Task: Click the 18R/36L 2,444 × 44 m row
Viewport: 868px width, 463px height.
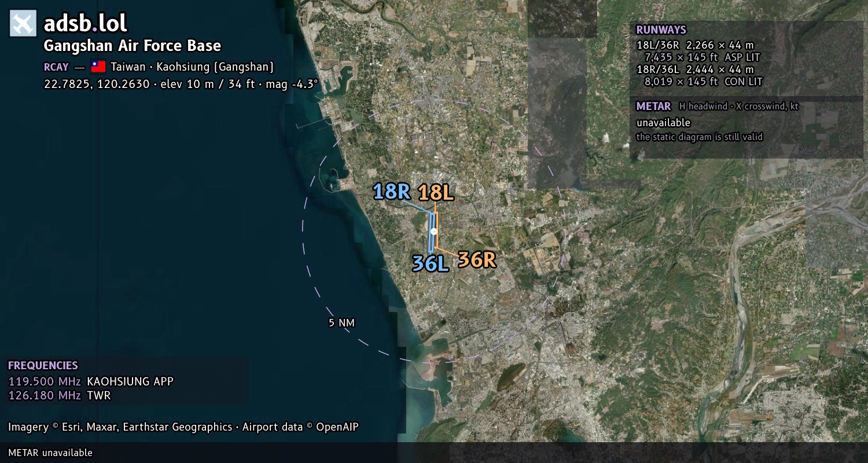Action: pos(695,69)
